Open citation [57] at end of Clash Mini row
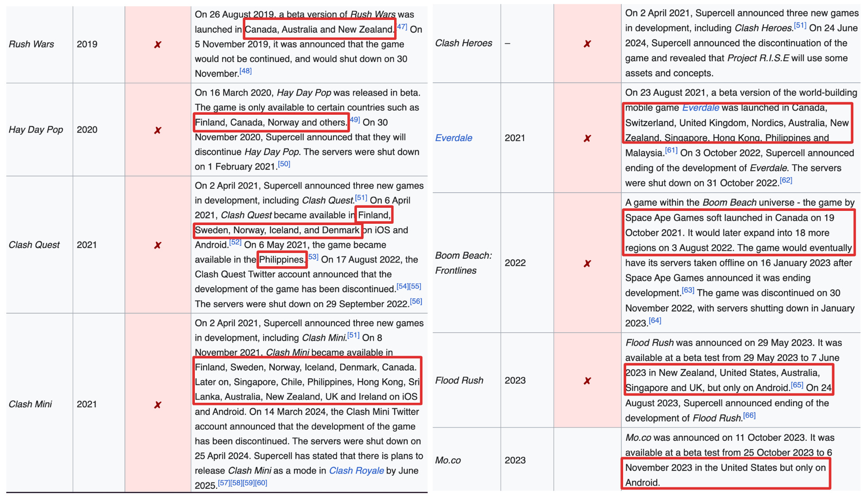This screenshot has width=868, height=498. pos(224,483)
